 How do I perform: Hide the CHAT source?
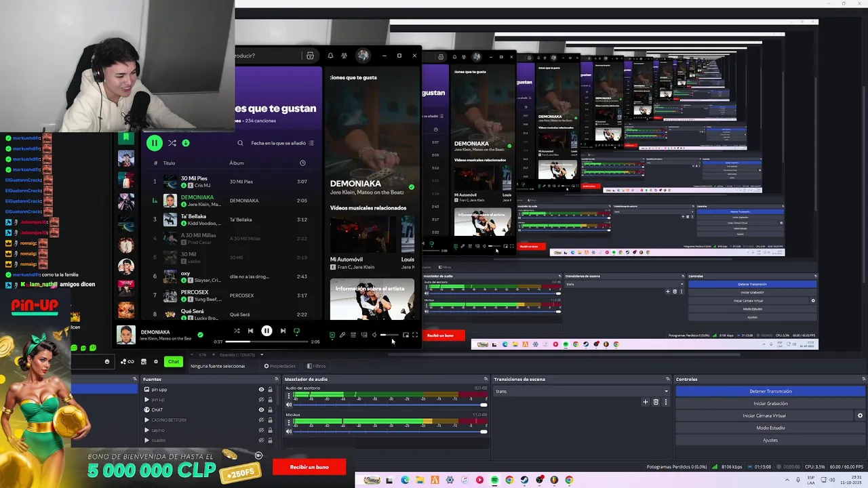tap(261, 410)
